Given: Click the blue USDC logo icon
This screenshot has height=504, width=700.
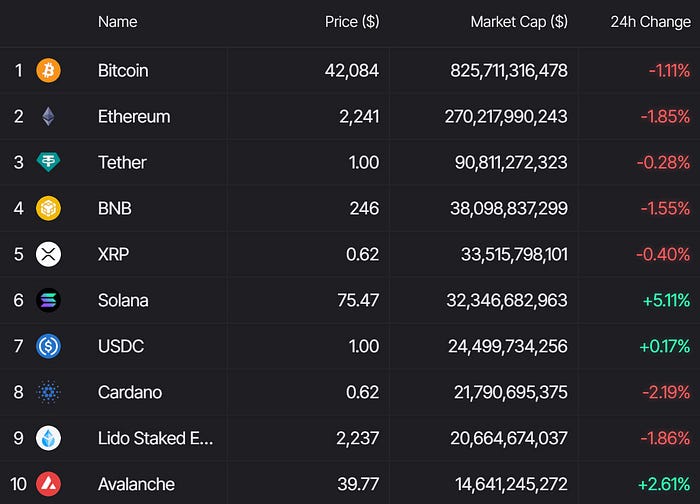Looking at the screenshot, I should click(x=48, y=346).
